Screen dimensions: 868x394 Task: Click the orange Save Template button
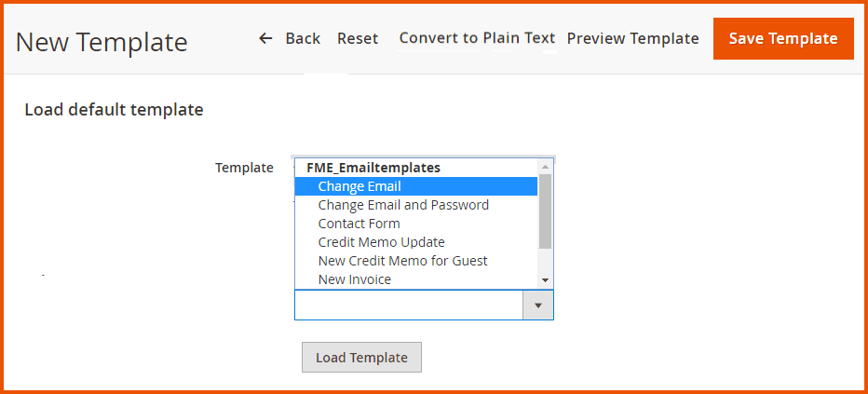[782, 38]
